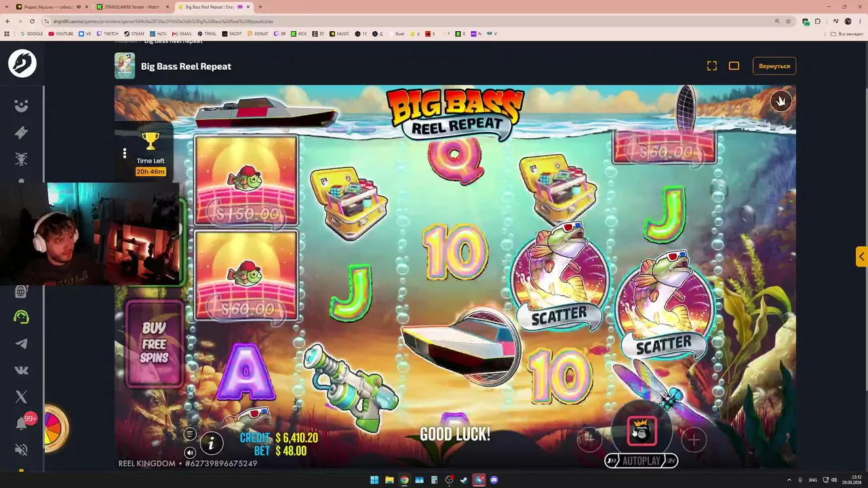Enter fullscreen mode for the game
Screen dimensions: 868x488
click(711, 66)
